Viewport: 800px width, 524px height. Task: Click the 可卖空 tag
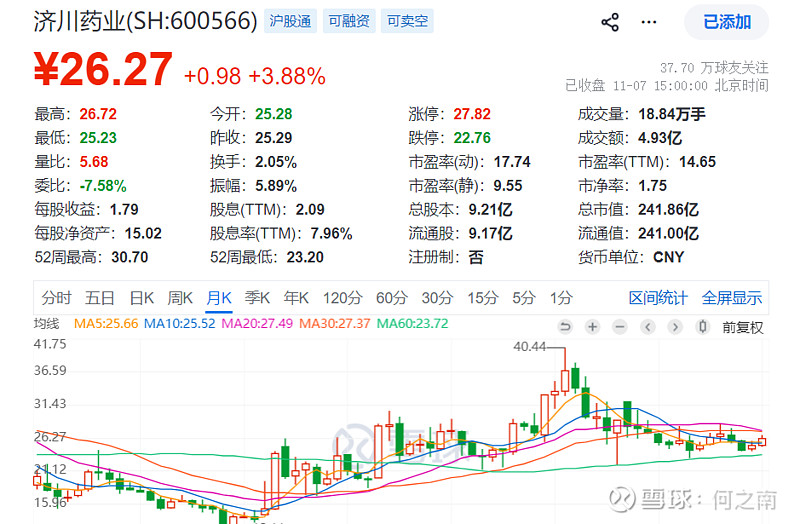[407, 21]
